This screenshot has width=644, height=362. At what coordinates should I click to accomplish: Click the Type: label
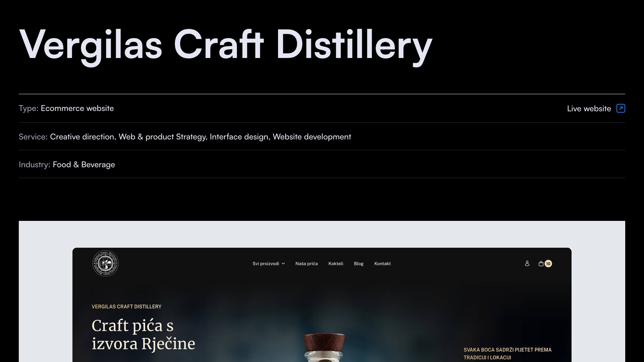pyautogui.click(x=29, y=108)
